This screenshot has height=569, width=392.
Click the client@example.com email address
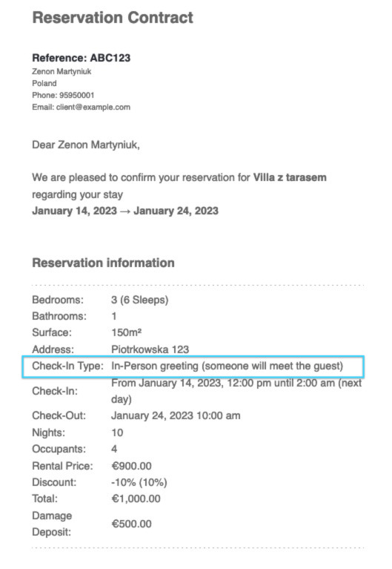point(93,107)
